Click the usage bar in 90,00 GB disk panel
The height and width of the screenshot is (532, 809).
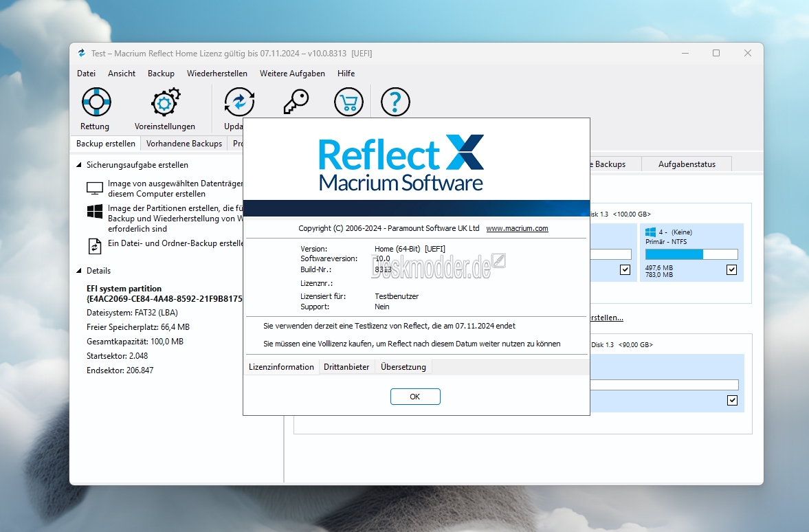[664, 385]
